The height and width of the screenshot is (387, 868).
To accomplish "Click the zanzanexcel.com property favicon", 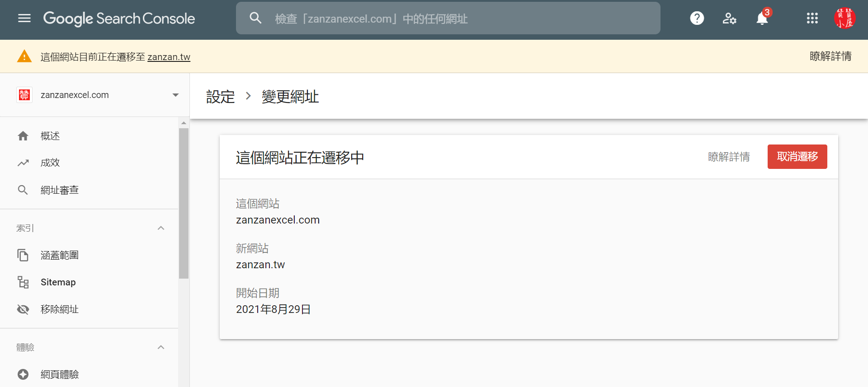I will click(24, 95).
